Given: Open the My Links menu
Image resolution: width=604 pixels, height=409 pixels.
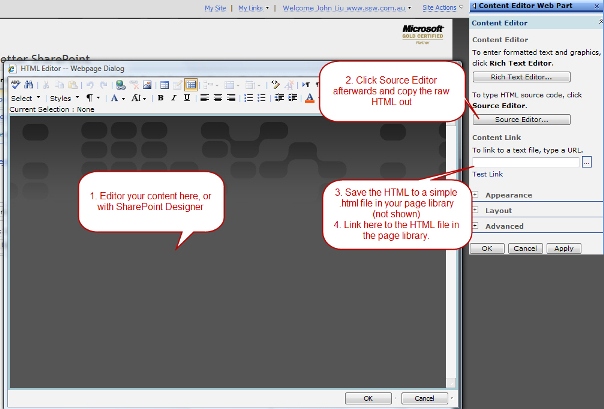Looking at the screenshot, I should coord(254,7).
